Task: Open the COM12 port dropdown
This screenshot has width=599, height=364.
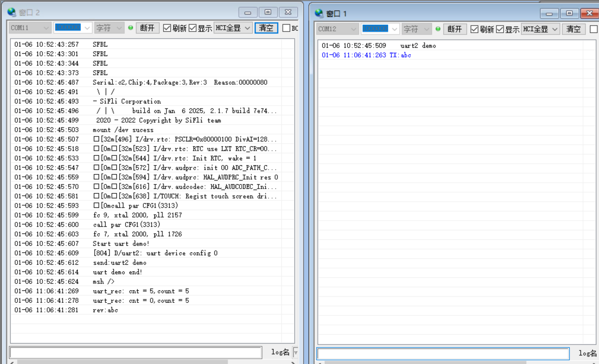Action: click(x=337, y=29)
